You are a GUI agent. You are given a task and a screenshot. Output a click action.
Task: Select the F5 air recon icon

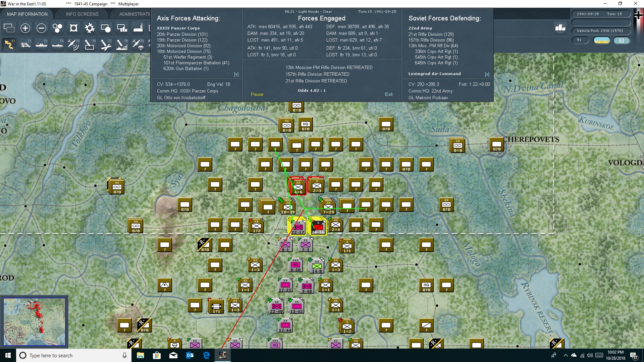pyautogui.click(x=73, y=44)
